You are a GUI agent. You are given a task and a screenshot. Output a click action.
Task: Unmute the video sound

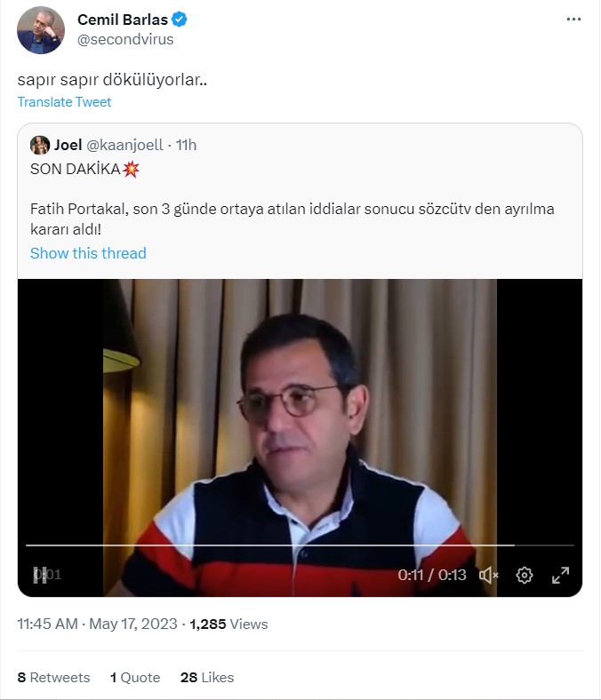(489, 575)
